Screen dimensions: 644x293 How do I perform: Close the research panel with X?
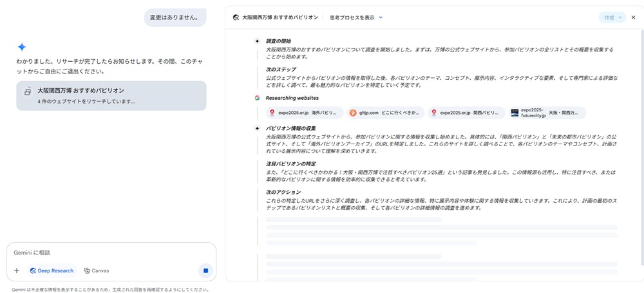[x=633, y=17]
